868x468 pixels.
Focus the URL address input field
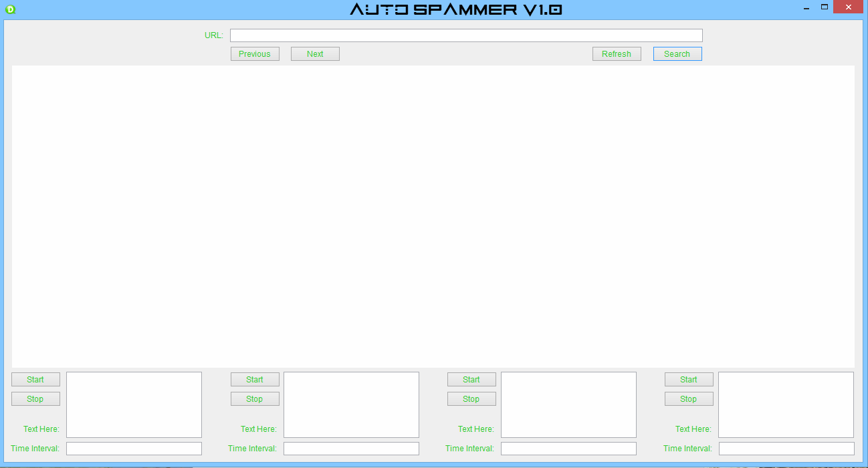(x=466, y=35)
